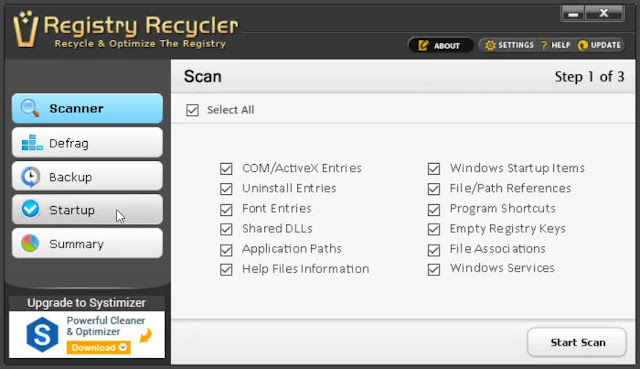640x369 pixels.
Task: Click the Scanner magnifying glass icon
Action: (30, 109)
